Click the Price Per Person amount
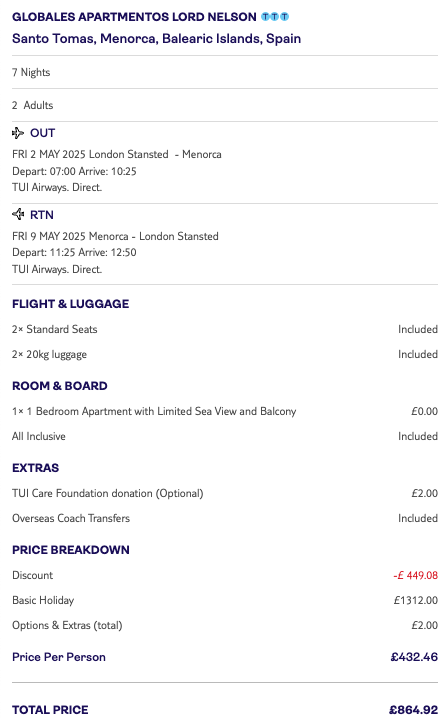448x721 pixels. click(414, 657)
